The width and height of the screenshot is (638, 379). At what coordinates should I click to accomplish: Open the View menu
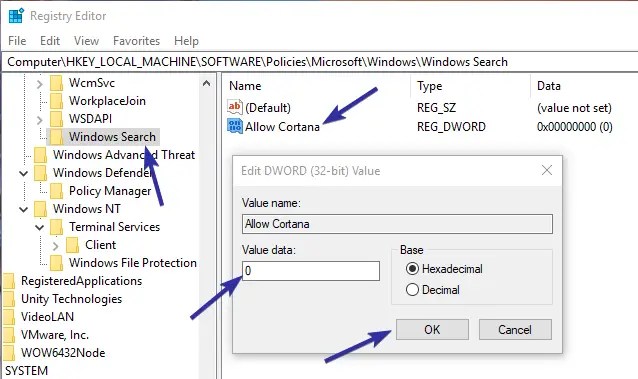coord(86,41)
